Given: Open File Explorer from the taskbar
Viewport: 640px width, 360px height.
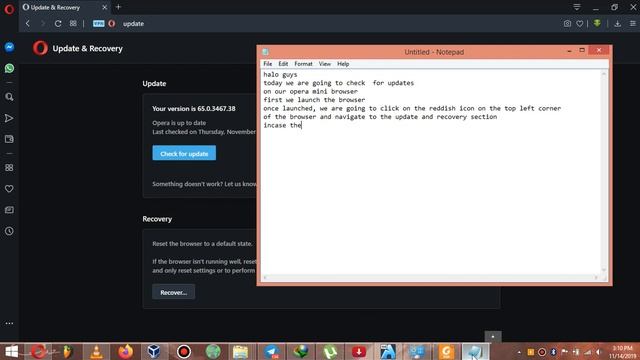Looking at the screenshot, I should [x=241, y=351].
